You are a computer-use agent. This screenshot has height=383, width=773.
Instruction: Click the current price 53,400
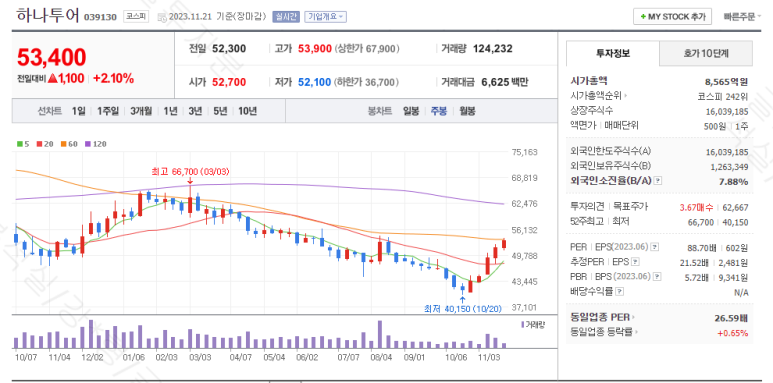point(51,57)
